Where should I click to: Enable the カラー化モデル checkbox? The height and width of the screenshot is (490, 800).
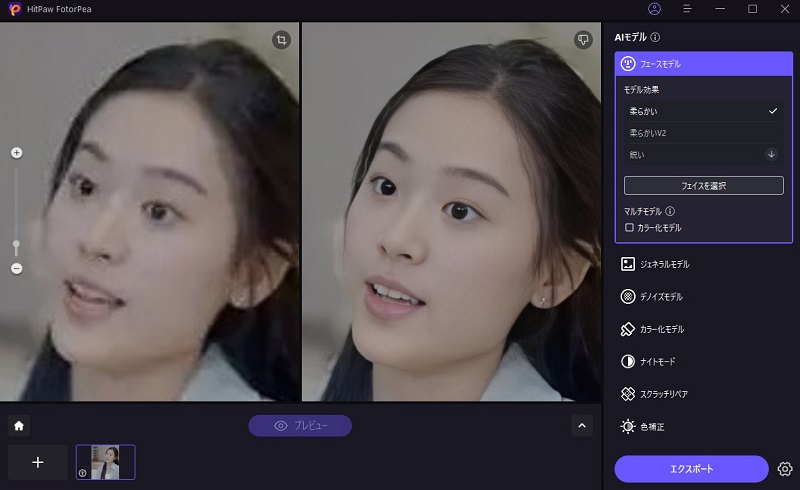pyautogui.click(x=629, y=228)
